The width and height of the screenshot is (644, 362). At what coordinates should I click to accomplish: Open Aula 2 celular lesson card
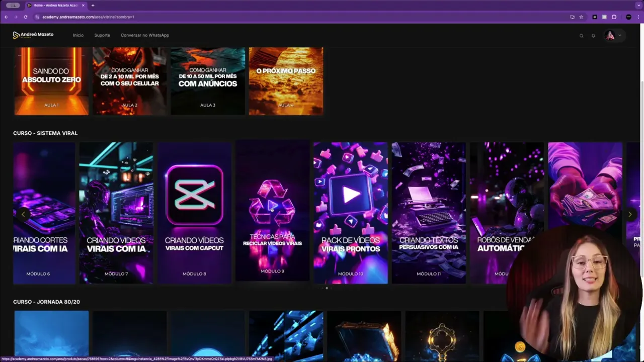[x=129, y=81]
